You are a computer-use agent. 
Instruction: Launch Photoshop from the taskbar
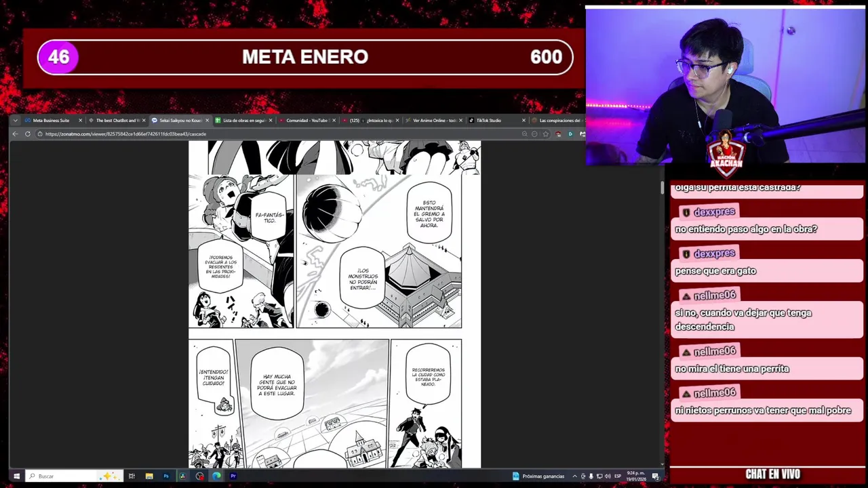(166, 476)
